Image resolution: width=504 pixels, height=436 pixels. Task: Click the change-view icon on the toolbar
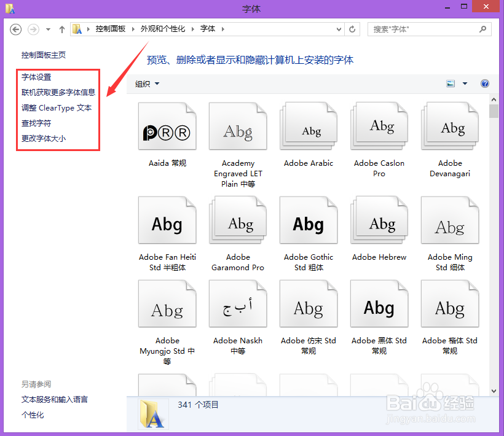point(451,84)
